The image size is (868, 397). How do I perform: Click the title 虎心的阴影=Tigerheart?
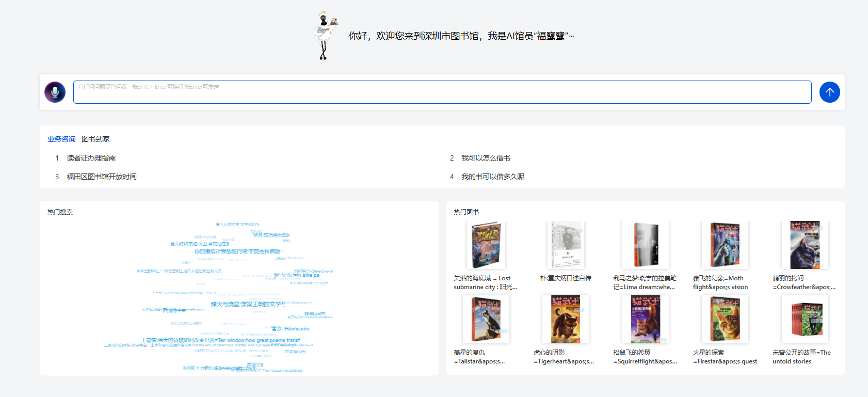(x=564, y=357)
